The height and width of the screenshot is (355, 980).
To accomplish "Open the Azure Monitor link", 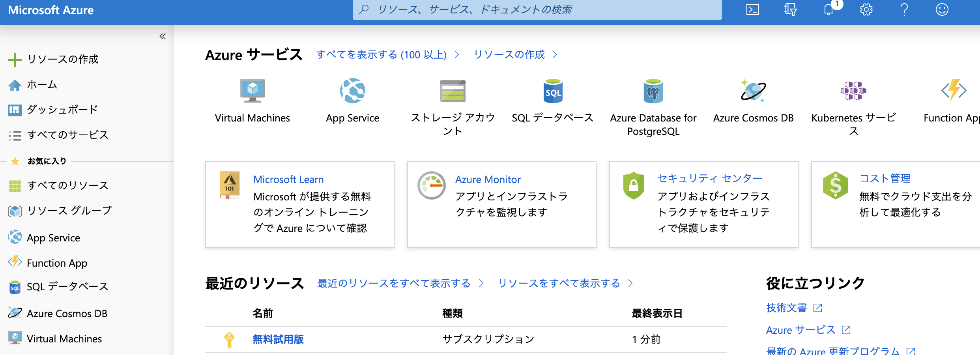I will point(488,179).
